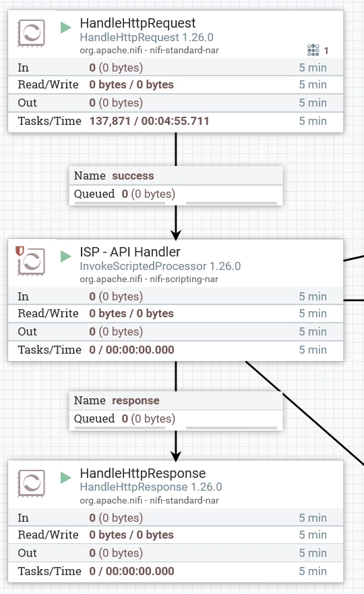Viewport: 364px width, 594px height.
Task: Click Read/Write row of HandleHttpRequest
Action: pyautogui.click(x=175, y=85)
